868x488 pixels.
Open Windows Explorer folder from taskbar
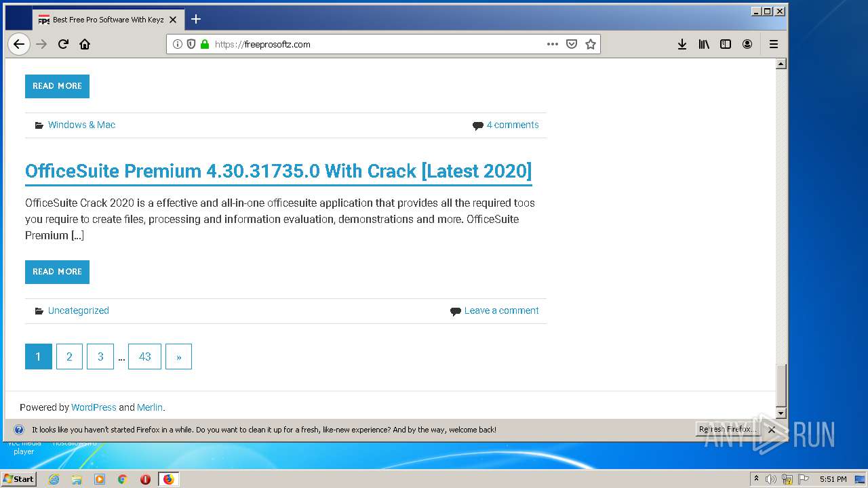77,479
